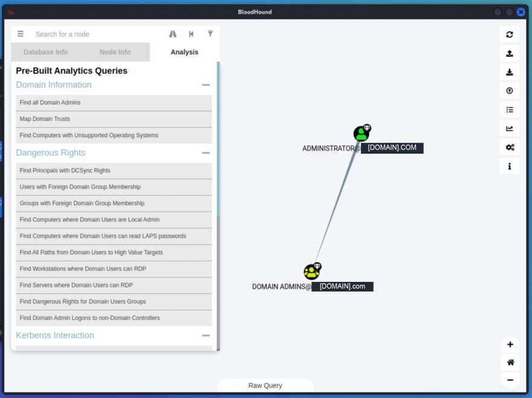
Task: Zoom in with the plus icon
Action: [510, 344]
